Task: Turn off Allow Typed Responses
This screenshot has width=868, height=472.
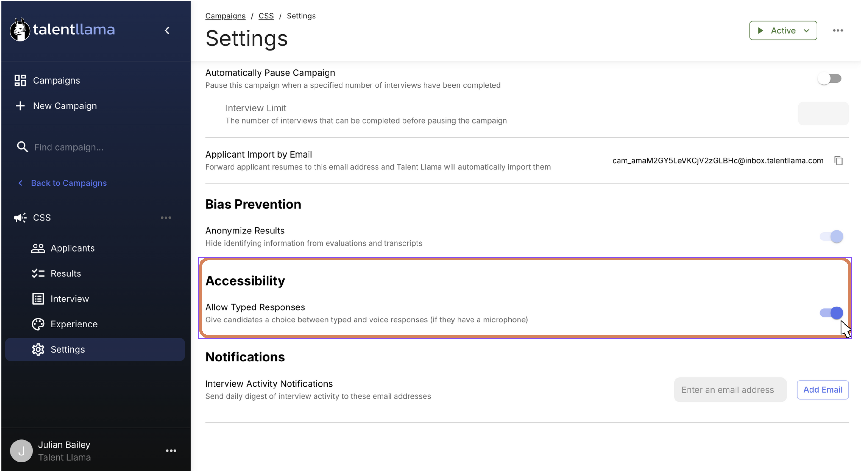Action: [831, 313]
